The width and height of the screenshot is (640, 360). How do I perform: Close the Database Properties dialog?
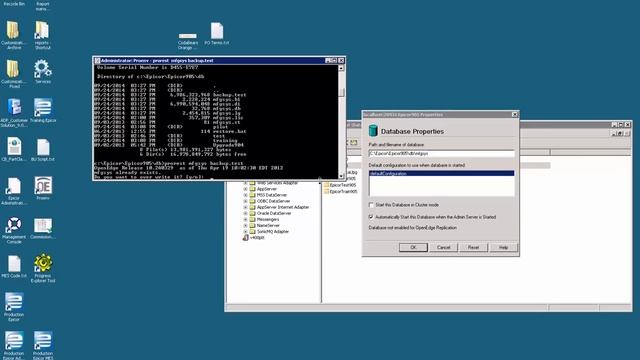tap(515, 115)
